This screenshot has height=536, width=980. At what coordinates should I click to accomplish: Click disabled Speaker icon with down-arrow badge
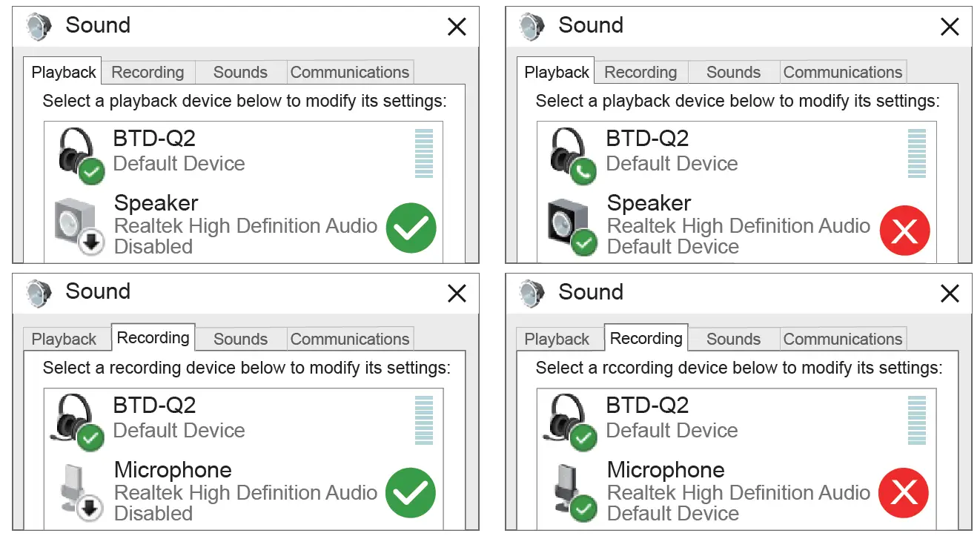(x=79, y=226)
